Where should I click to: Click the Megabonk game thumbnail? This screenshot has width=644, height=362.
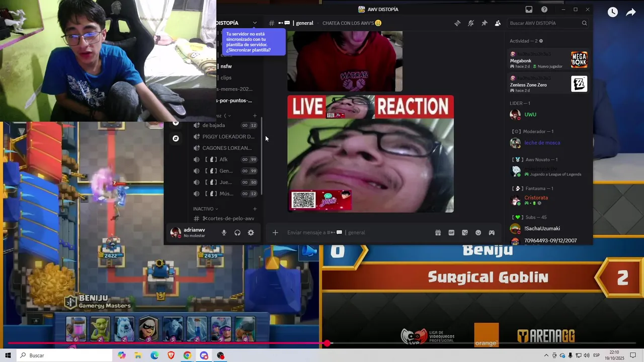pyautogui.click(x=579, y=60)
